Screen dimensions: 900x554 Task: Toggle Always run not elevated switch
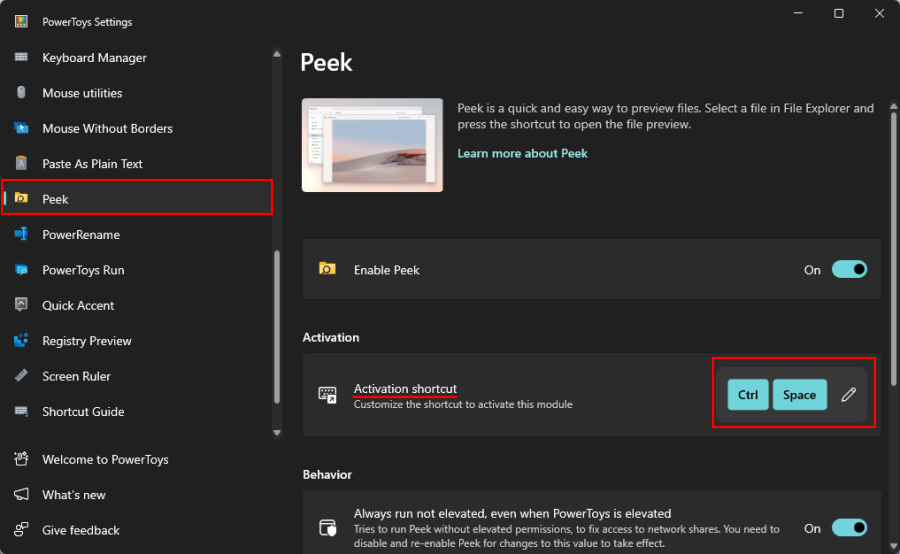click(x=849, y=528)
